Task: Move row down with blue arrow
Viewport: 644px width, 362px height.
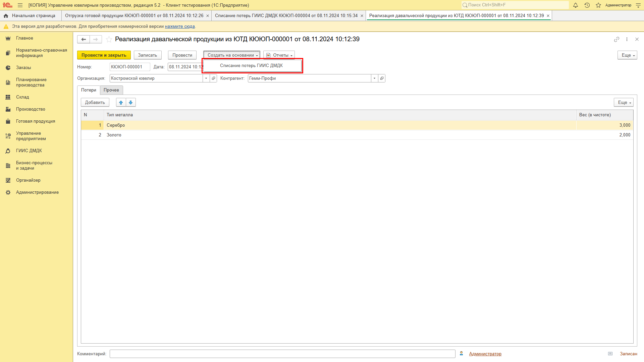Action: point(131,103)
